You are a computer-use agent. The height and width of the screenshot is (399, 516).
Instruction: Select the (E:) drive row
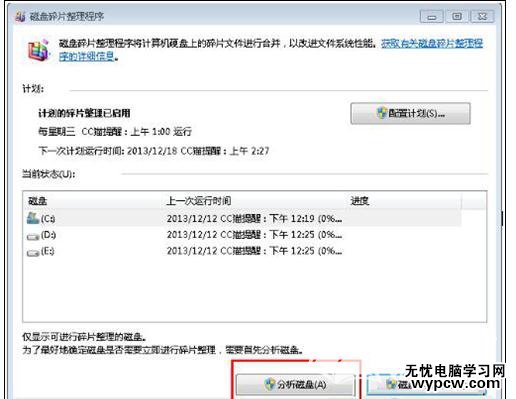(x=243, y=251)
